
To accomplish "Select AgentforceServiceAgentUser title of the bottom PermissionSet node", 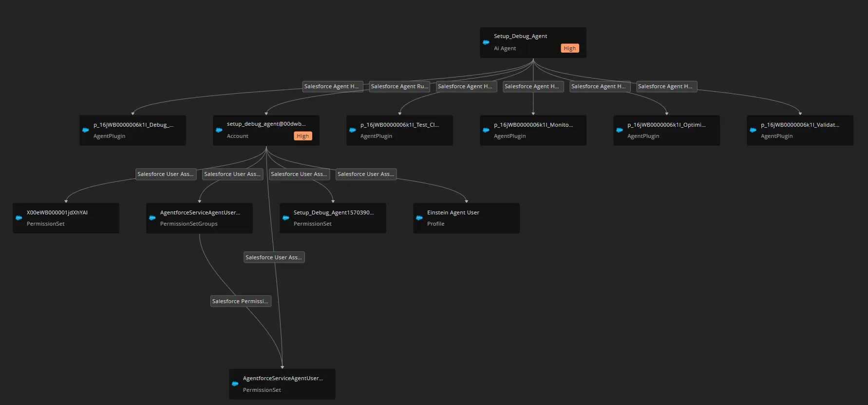I will pos(283,378).
